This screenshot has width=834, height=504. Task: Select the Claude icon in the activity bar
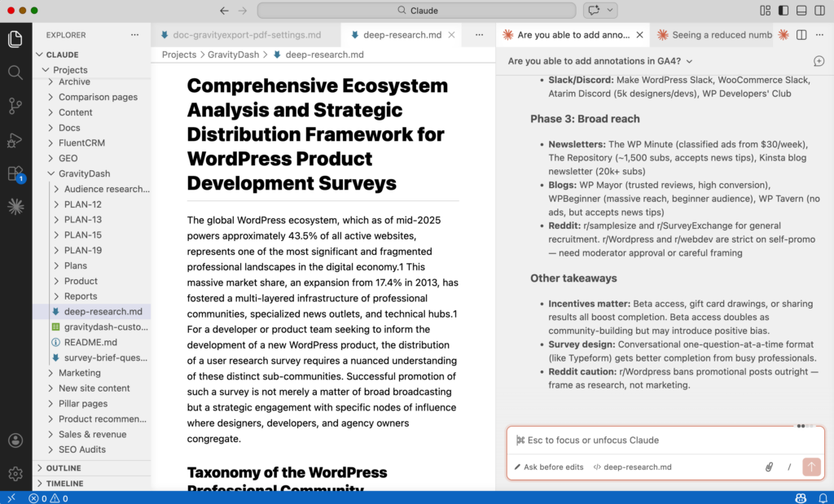click(15, 207)
